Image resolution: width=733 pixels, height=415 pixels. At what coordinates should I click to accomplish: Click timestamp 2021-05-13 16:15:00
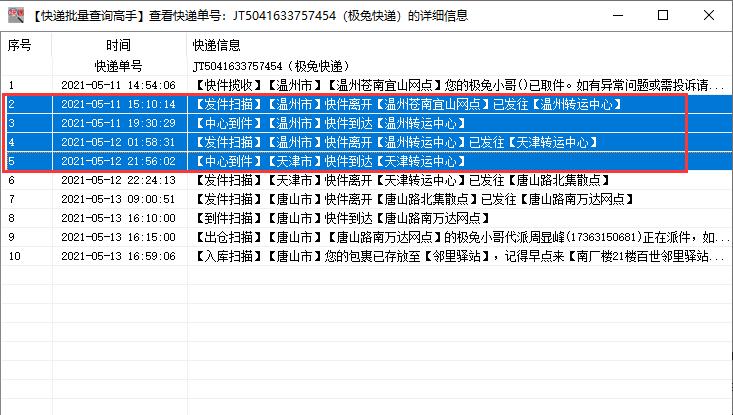point(118,237)
